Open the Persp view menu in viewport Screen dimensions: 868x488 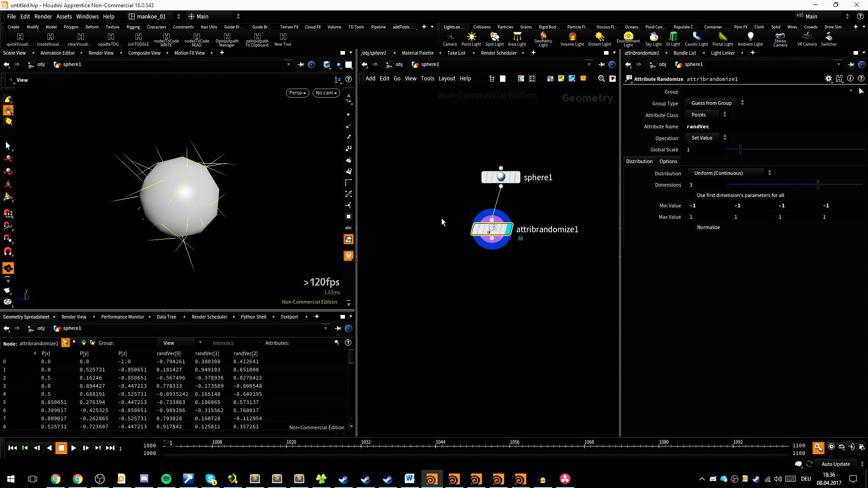coord(297,93)
